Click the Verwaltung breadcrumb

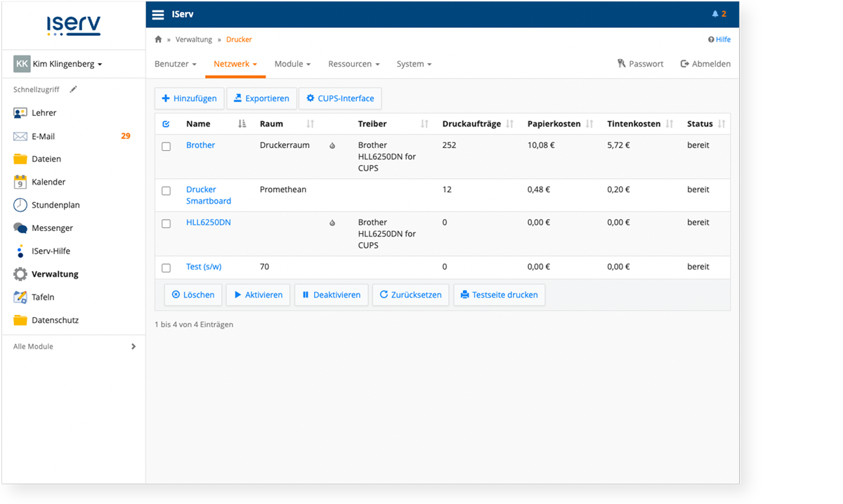194,39
